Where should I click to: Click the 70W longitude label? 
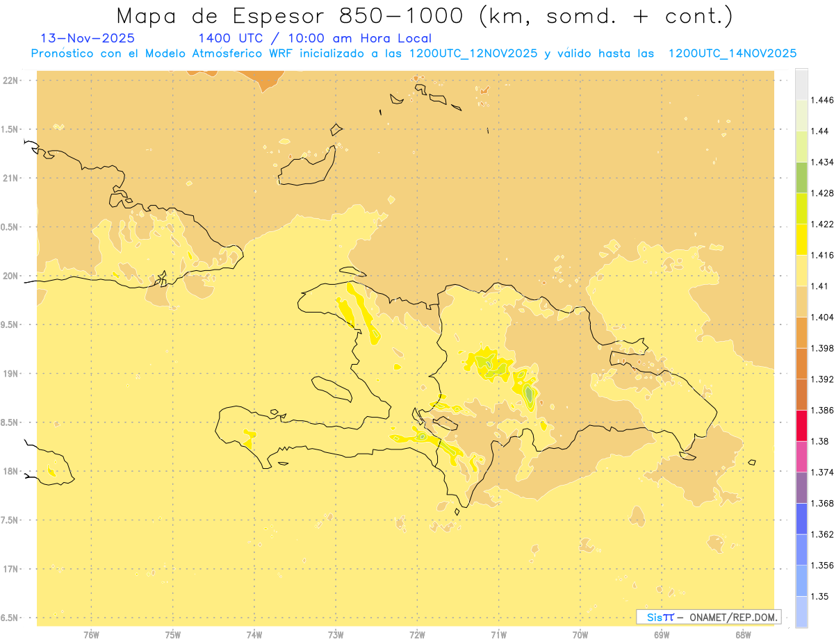click(580, 635)
